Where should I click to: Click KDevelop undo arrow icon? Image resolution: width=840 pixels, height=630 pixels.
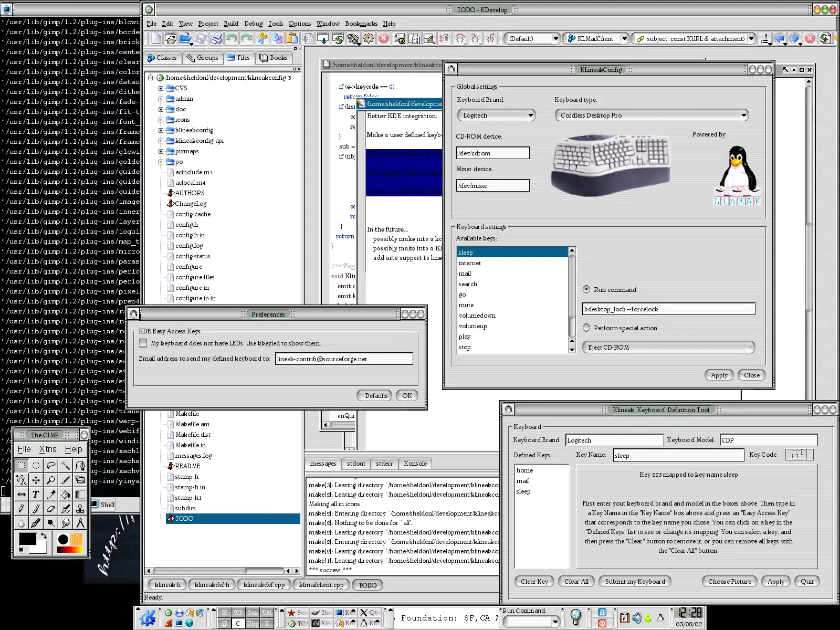(232, 38)
